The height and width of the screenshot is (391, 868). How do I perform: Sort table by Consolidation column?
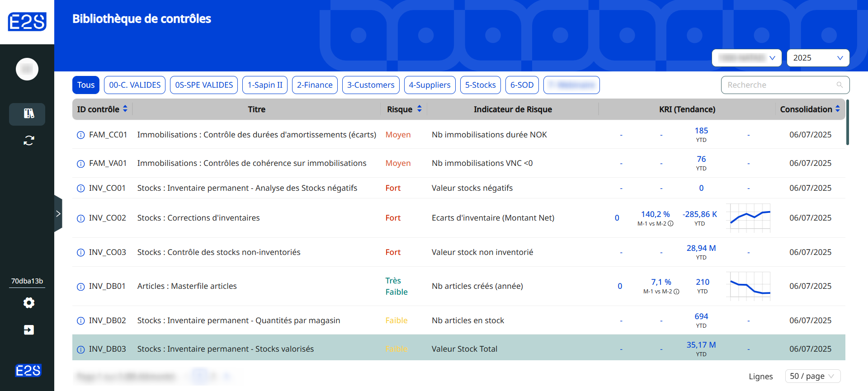[838, 109]
